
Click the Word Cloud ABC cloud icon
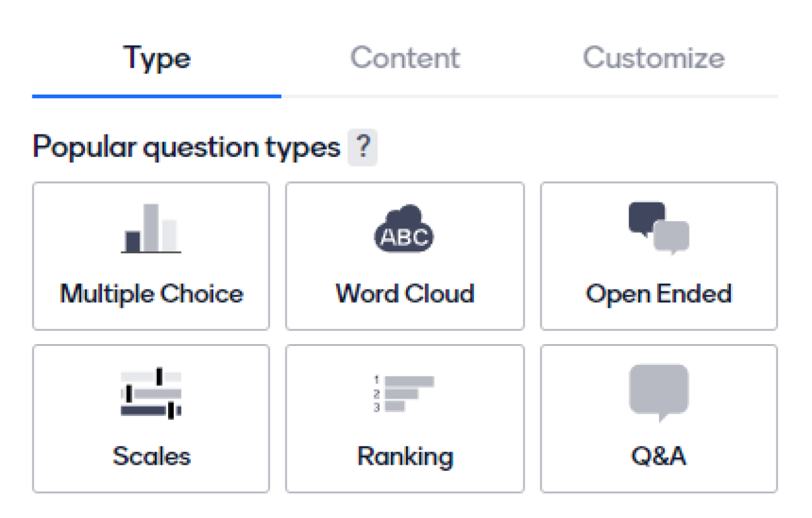(405, 229)
